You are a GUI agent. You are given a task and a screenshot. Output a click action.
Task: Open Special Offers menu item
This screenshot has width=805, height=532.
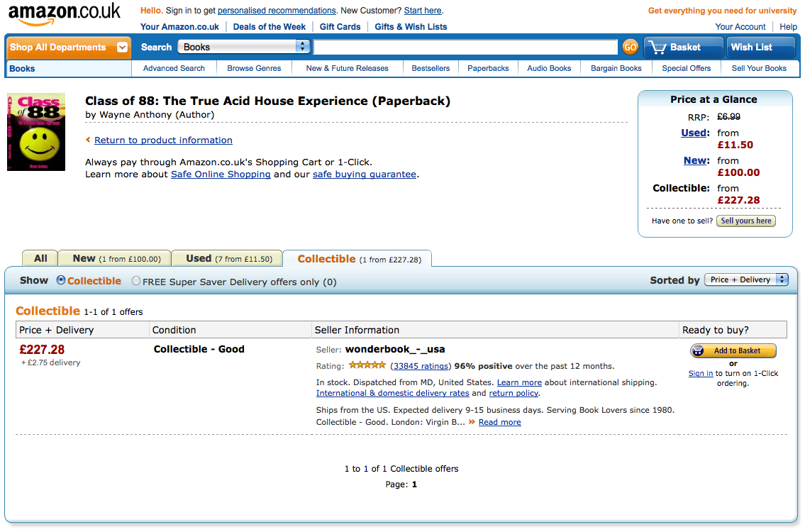[687, 68]
